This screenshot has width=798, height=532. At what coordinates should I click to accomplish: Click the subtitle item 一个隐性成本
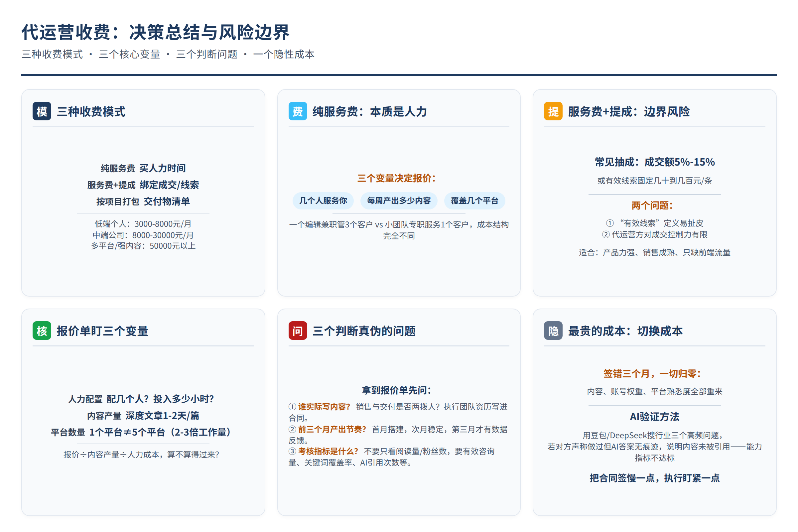click(284, 54)
